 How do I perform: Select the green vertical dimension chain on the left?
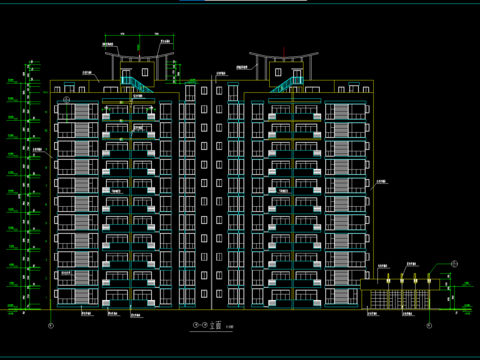pyautogui.click(x=25, y=185)
